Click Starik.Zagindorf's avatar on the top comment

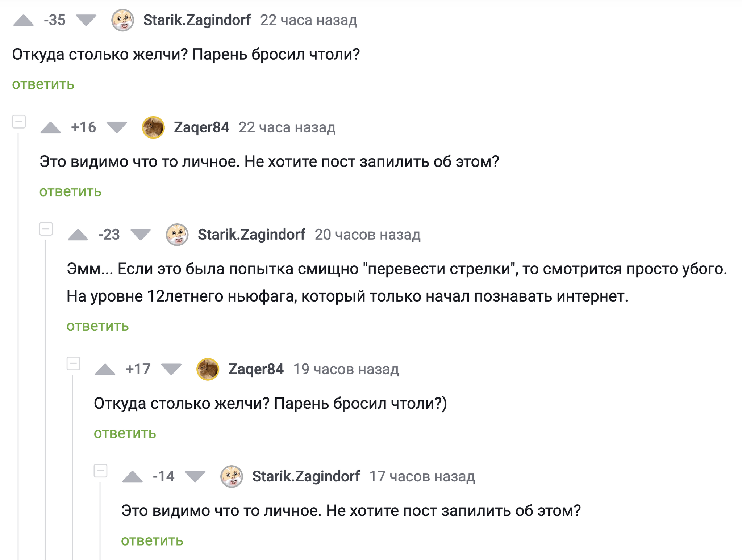pos(122,20)
